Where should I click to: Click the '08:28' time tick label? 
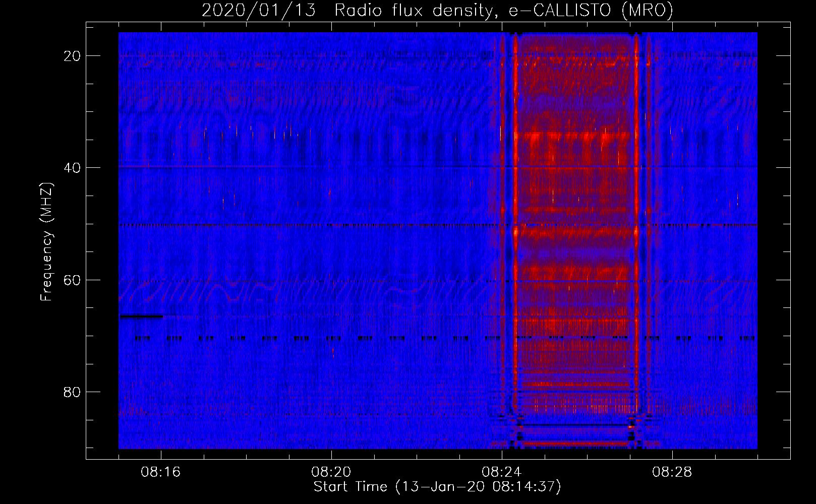[672, 472]
